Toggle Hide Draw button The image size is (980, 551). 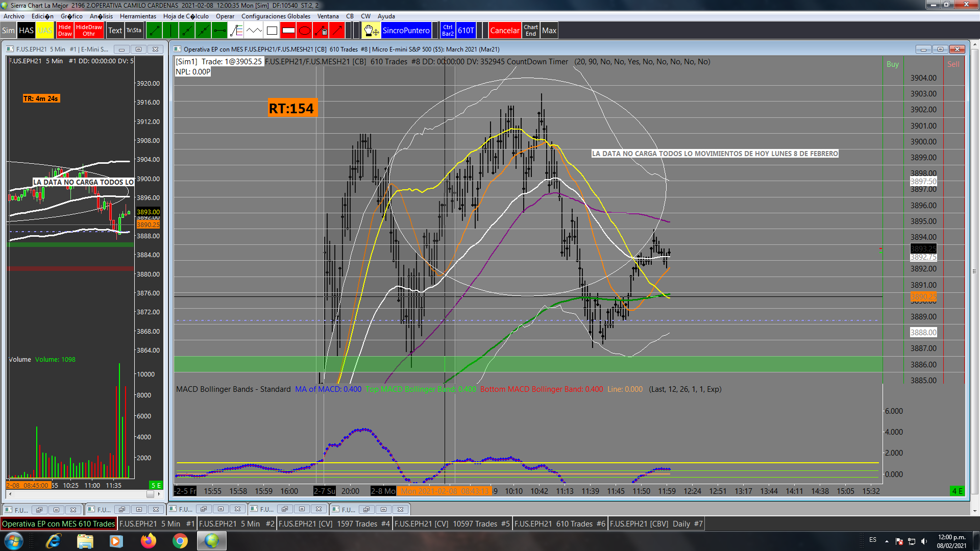65,31
